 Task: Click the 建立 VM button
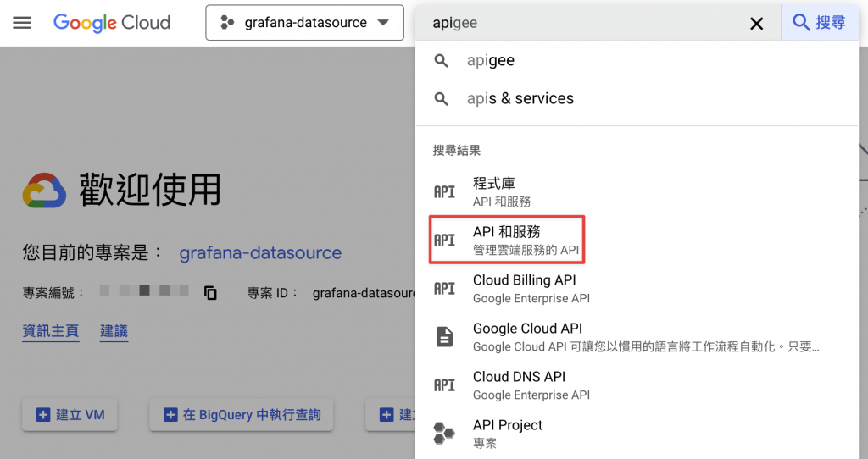pyautogui.click(x=70, y=415)
